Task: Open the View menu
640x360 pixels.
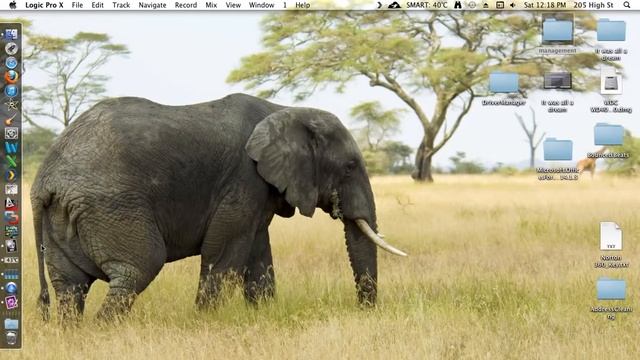Action: point(233,5)
